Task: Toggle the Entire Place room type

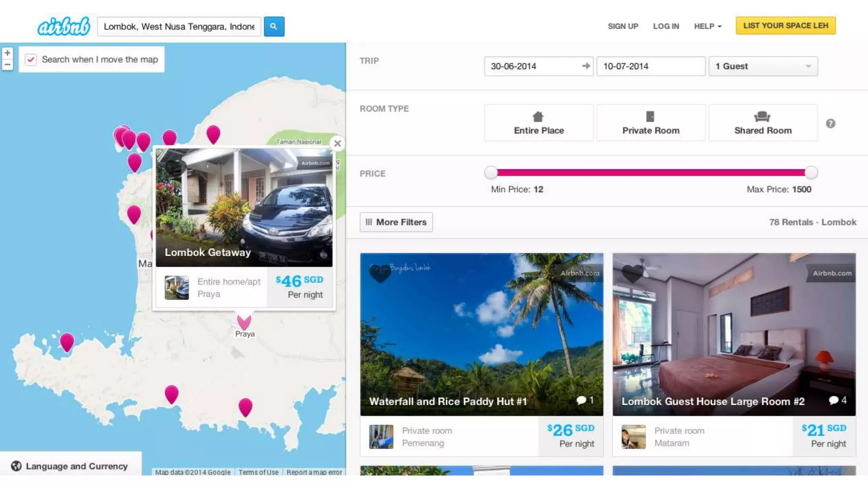Action: point(538,123)
